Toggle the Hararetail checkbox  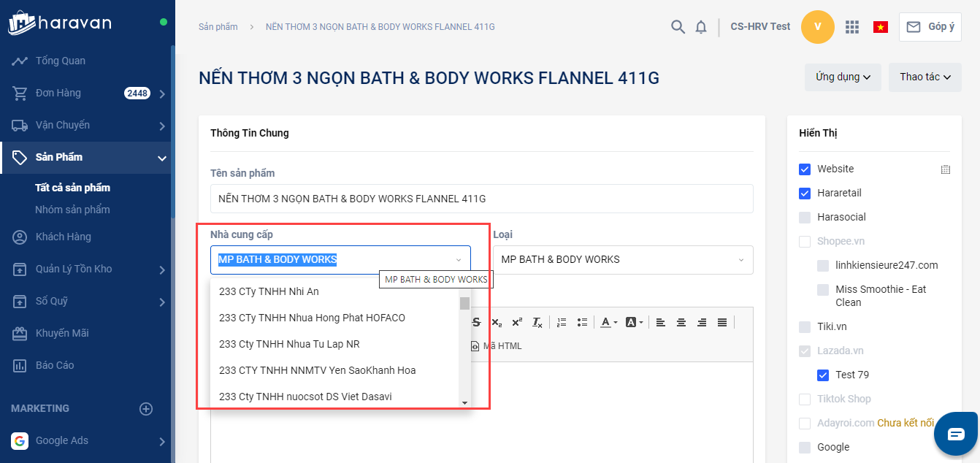805,194
